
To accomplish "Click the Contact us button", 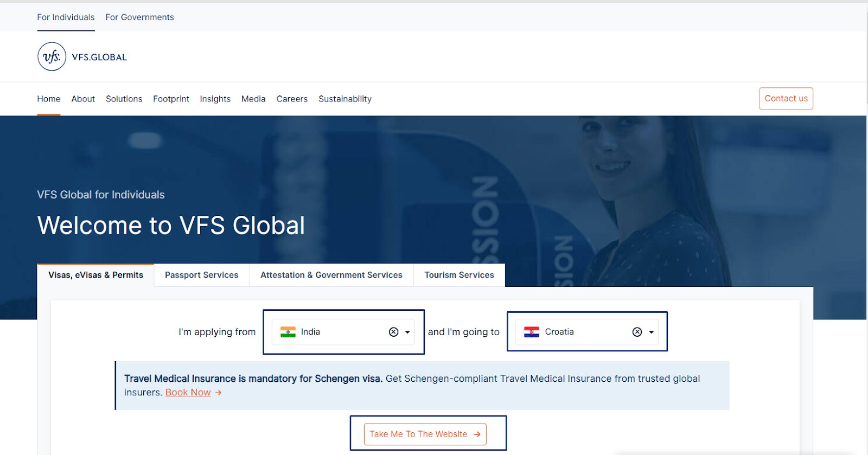I will (786, 99).
